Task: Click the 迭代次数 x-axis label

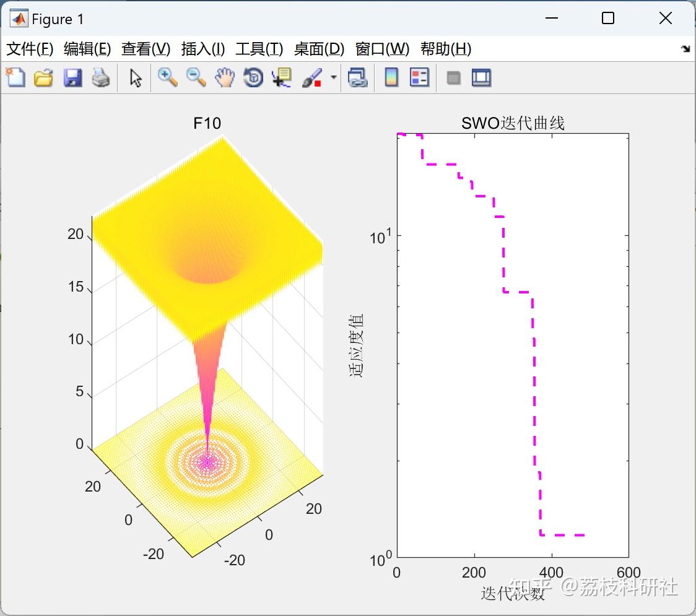Action: click(x=513, y=593)
